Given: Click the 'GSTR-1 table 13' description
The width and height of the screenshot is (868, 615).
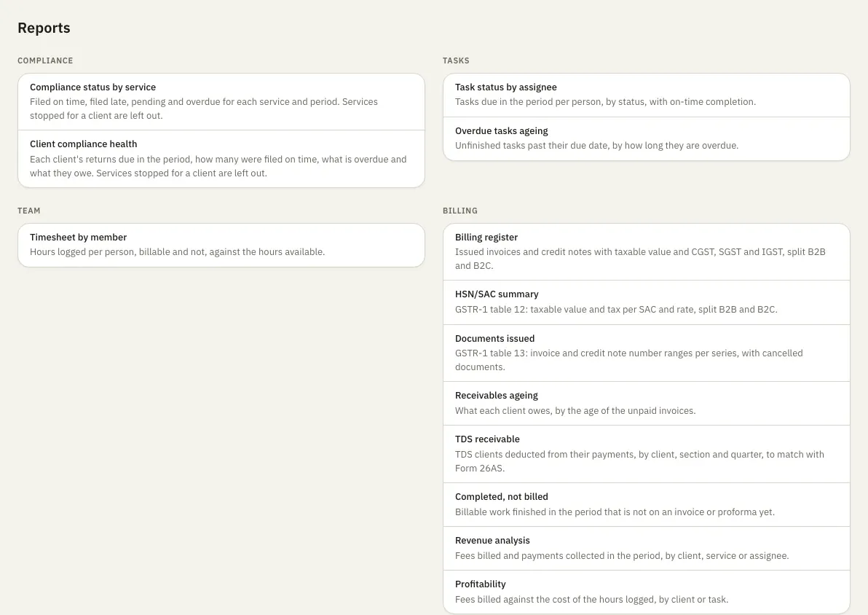Looking at the screenshot, I should click(629, 360).
